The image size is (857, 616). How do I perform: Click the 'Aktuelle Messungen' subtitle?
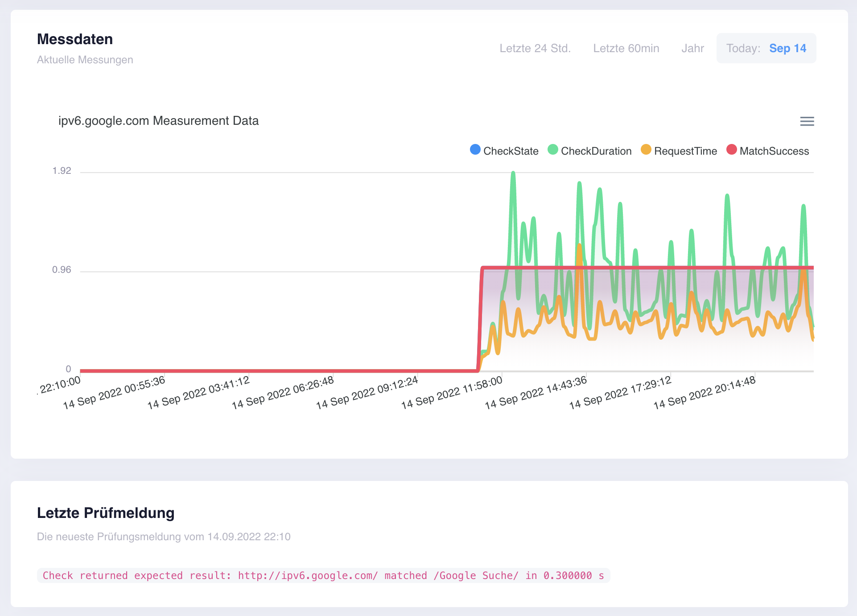(x=85, y=60)
